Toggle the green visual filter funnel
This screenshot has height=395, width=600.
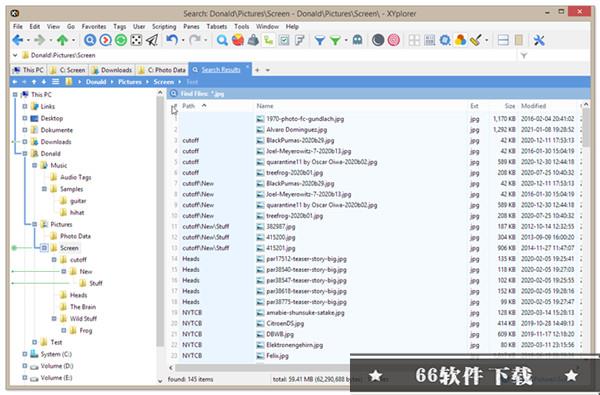pos(335,40)
